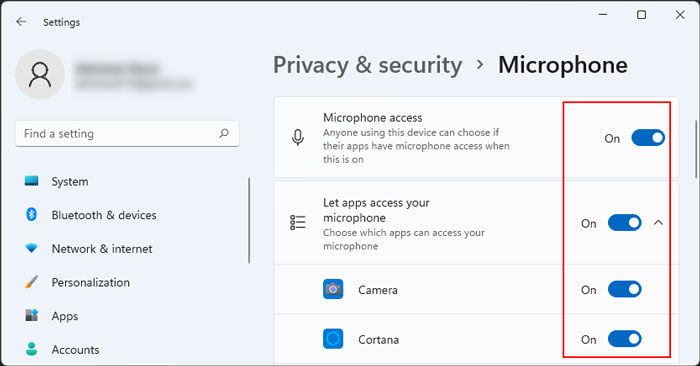Go to Privacy & security breadcrumb
The image size is (700, 366).
(367, 65)
